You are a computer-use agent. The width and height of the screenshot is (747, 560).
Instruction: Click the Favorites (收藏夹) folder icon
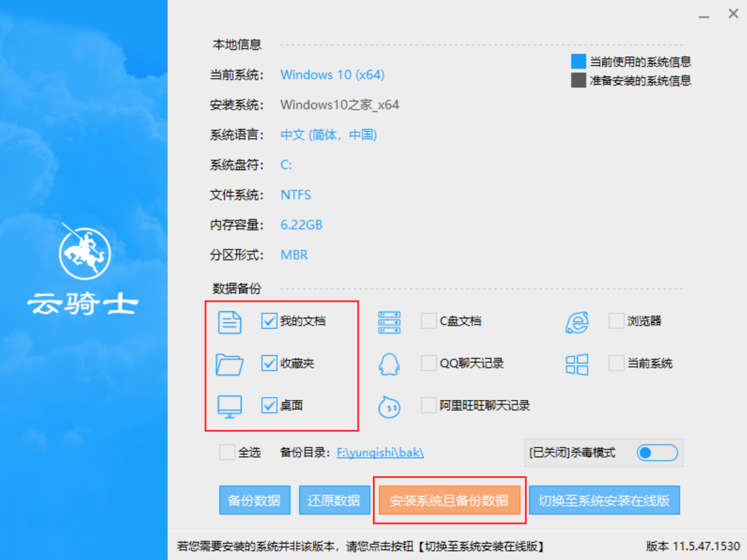(x=229, y=364)
